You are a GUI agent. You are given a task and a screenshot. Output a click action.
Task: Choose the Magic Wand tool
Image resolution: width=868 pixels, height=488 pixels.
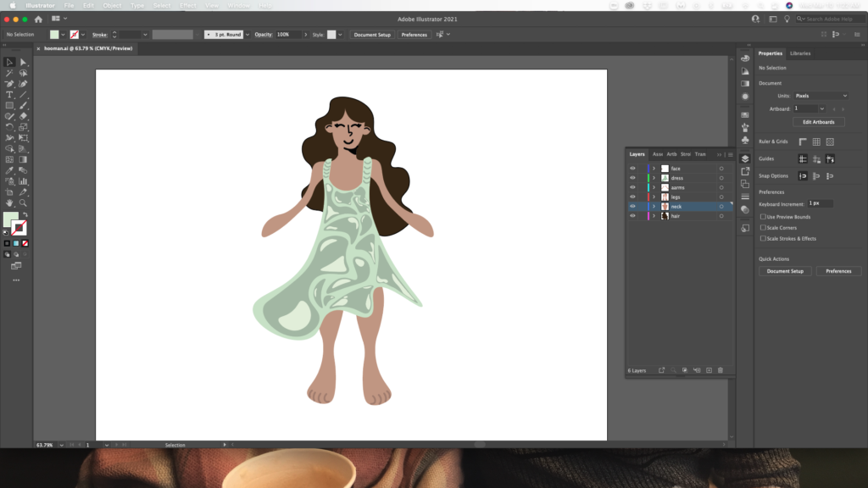click(x=9, y=73)
